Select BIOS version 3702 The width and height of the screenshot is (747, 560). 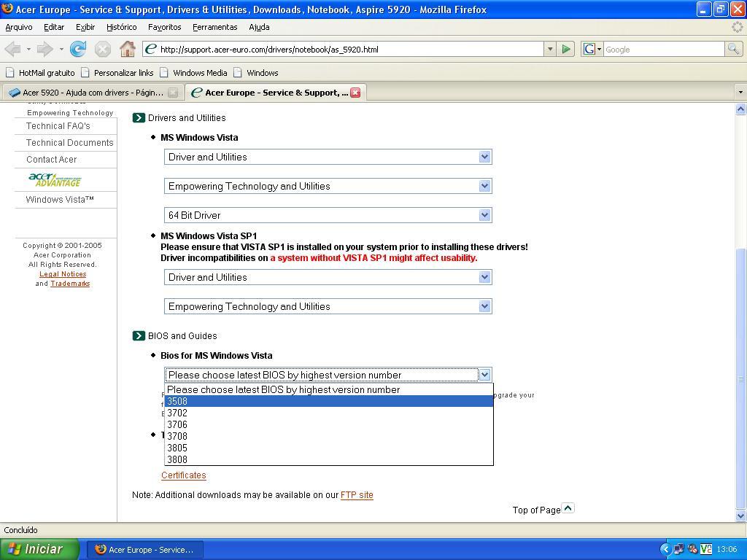coord(329,413)
